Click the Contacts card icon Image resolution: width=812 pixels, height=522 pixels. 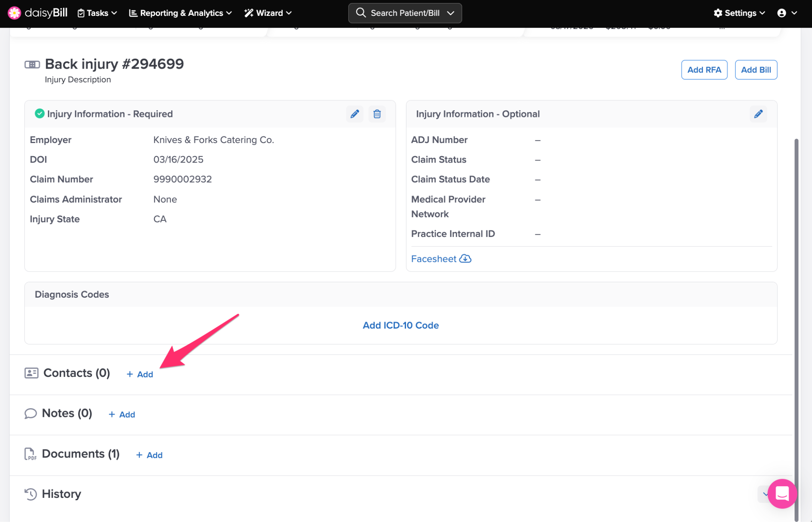coord(31,373)
